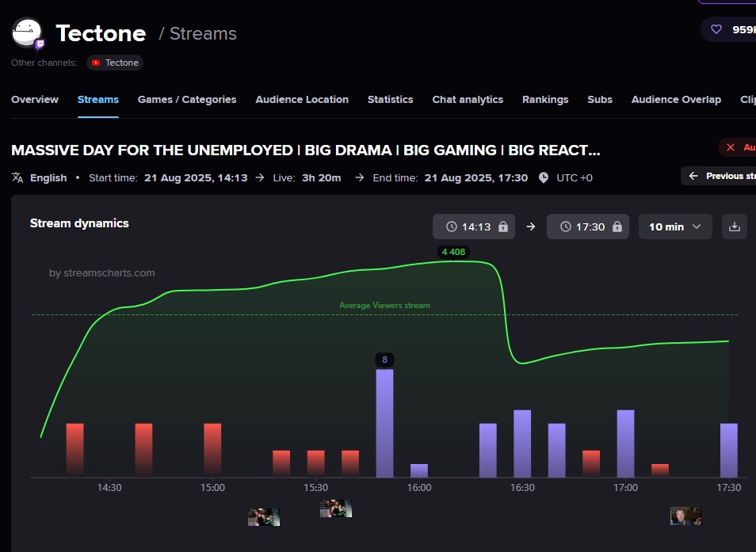Open the Rankings tab
Screen dimensions: 756x552
pos(545,99)
